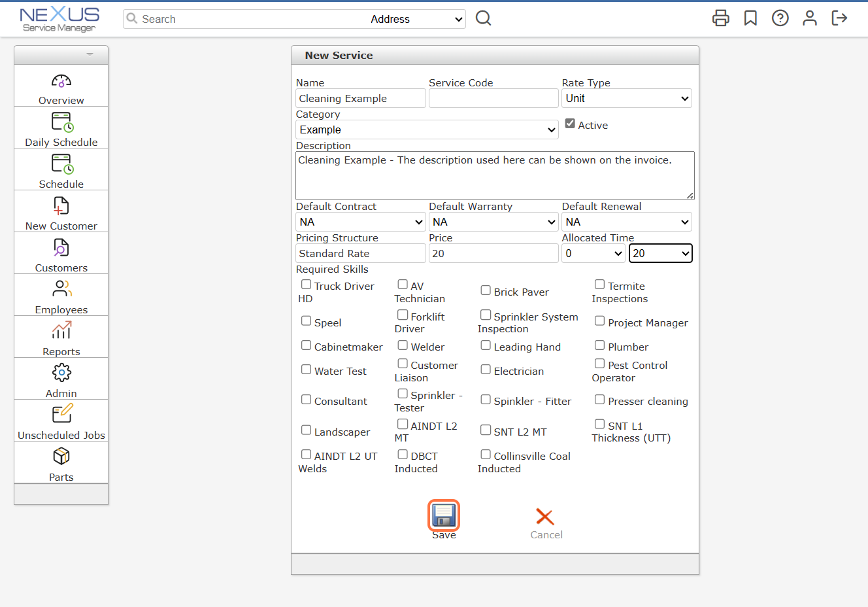Click the Name input field
The image size is (868, 607).
[x=361, y=98]
